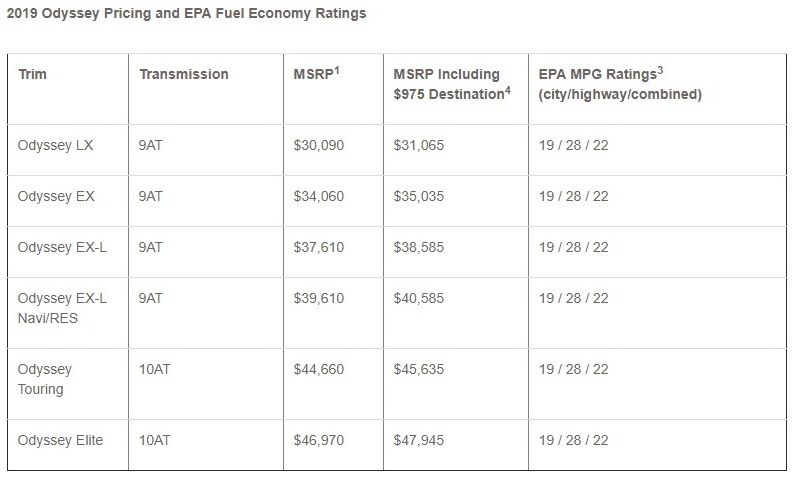Click the $45,635 destination-included price
This screenshot has width=795, height=480.
click(419, 369)
